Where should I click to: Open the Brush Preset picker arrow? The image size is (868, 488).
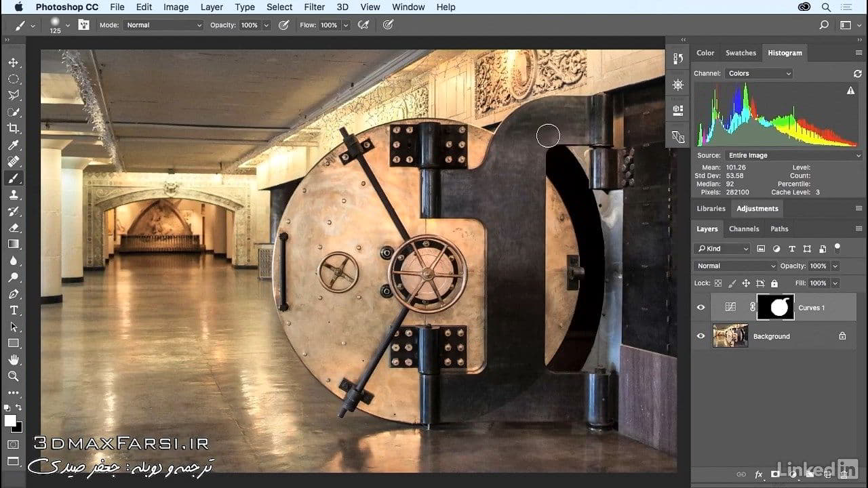click(x=67, y=26)
